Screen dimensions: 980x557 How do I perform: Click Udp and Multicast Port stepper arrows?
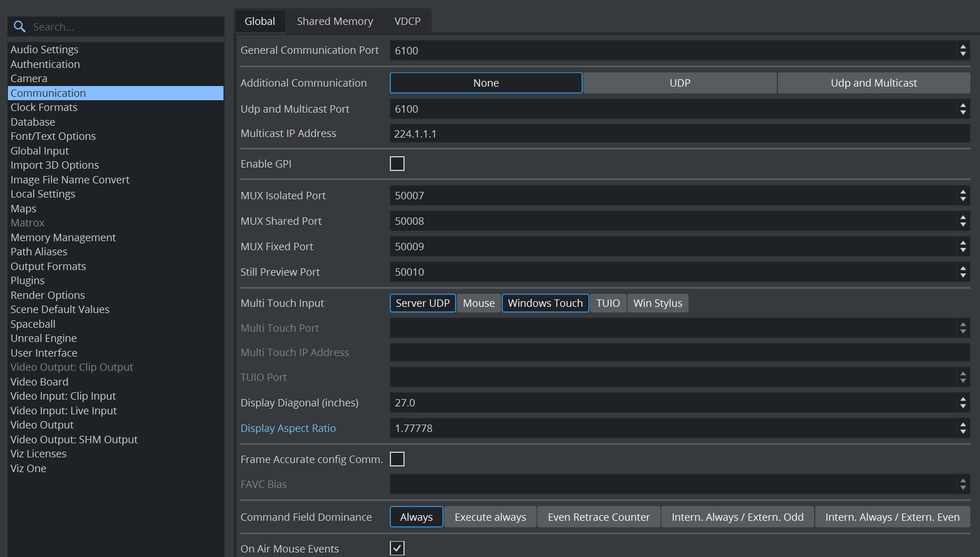pos(962,109)
